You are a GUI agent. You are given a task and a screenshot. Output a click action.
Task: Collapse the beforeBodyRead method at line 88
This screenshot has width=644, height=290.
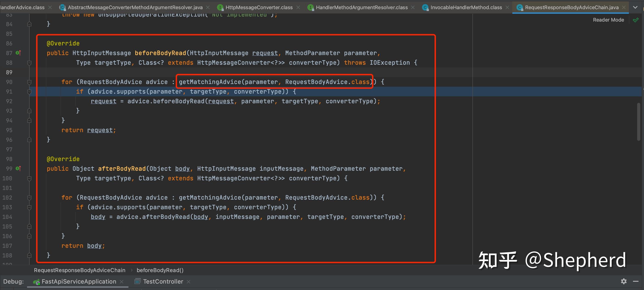[x=29, y=63]
